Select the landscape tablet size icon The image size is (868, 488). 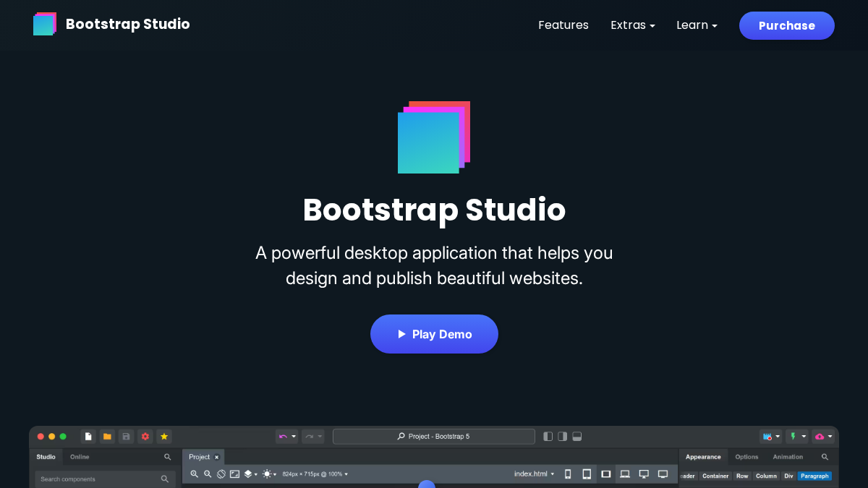point(606,474)
